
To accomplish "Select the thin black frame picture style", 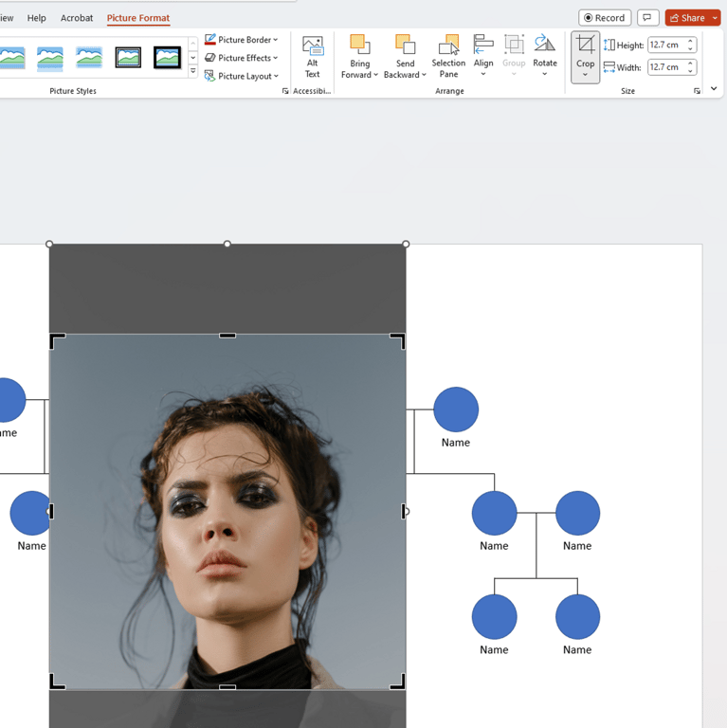I will [x=128, y=58].
